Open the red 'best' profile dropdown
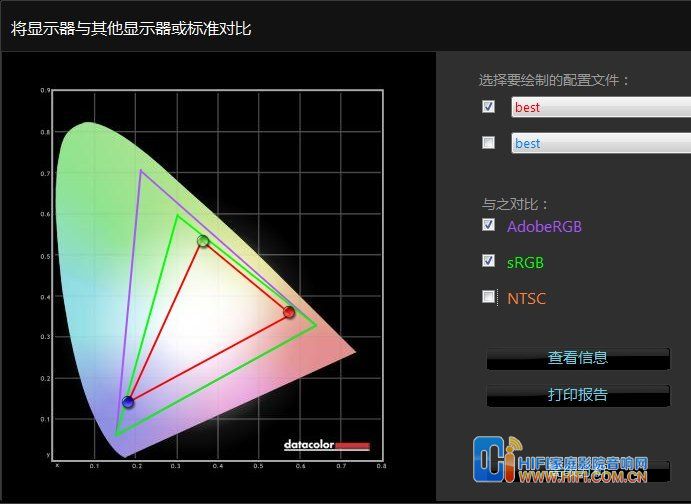Viewport: 691px width, 504px height. point(600,107)
